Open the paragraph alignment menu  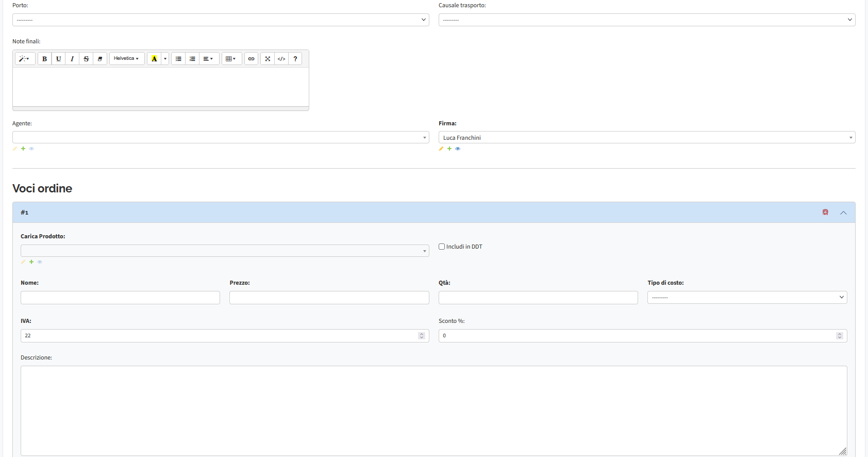click(209, 59)
